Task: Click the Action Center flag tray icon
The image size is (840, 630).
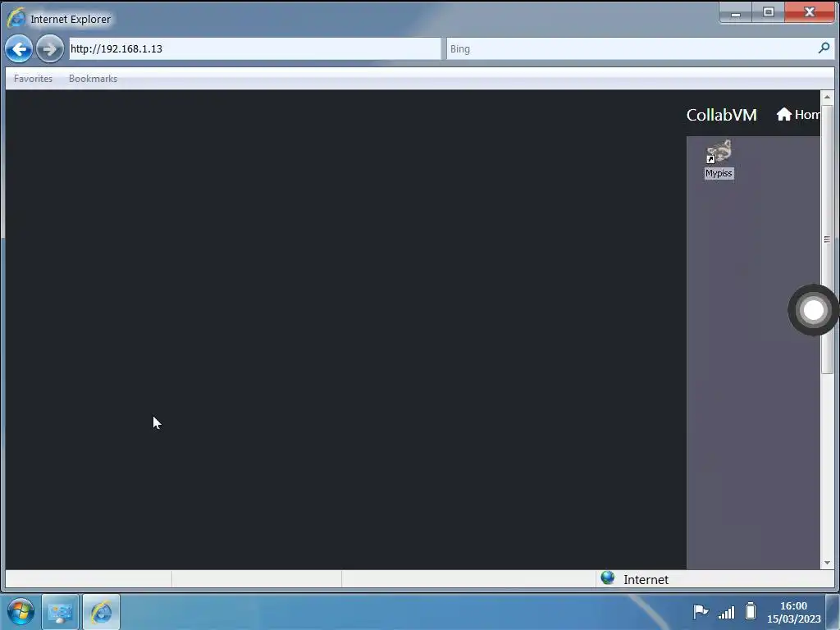Action: click(701, 611)
